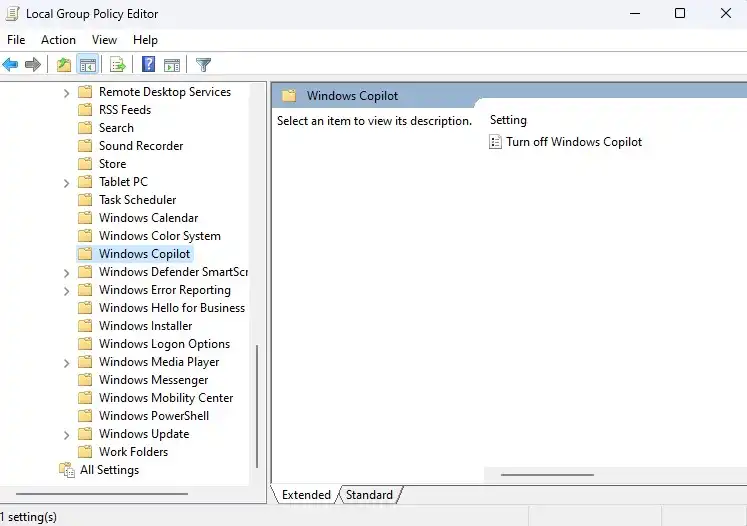This screenshot has width=747, height=526.
Task: Open the View menu
Action: (104, 40)
